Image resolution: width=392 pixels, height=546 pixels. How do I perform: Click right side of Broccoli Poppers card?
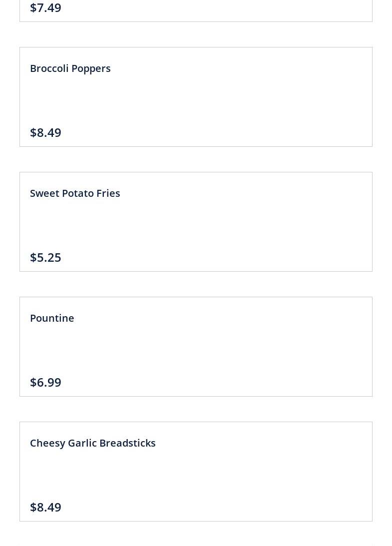[x=340, y=97]
